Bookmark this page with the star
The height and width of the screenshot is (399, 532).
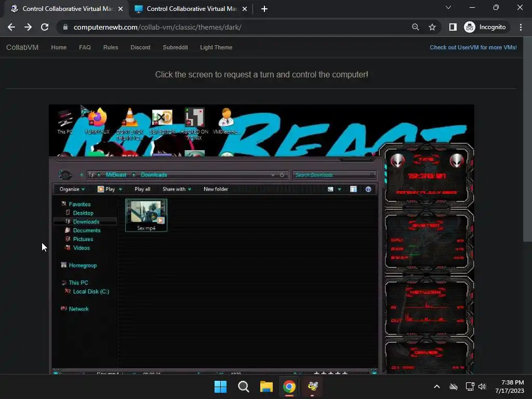(432, 27)
